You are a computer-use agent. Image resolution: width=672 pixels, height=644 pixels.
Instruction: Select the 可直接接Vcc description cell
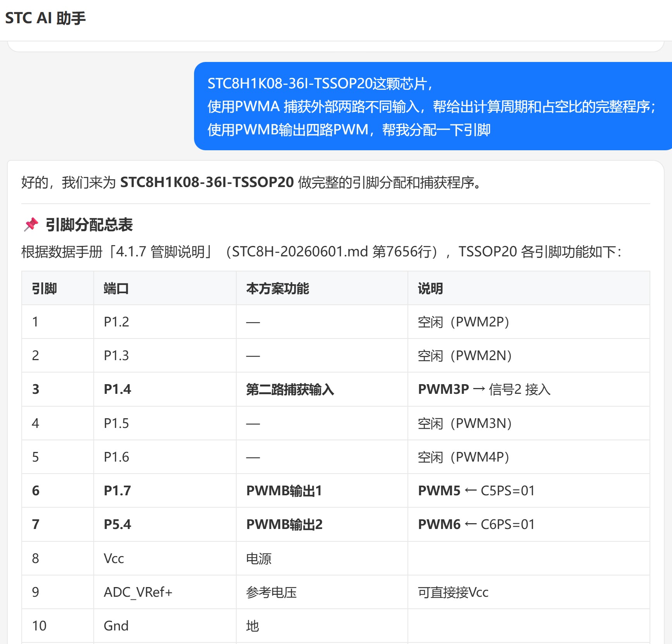pos(529,592)
